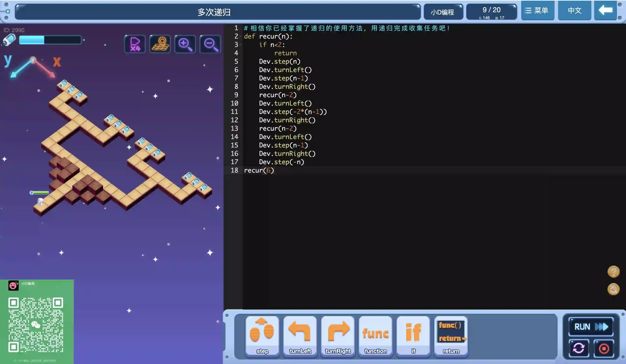Insert a step command block
626x364 pixels.
[x=262, y=335]
